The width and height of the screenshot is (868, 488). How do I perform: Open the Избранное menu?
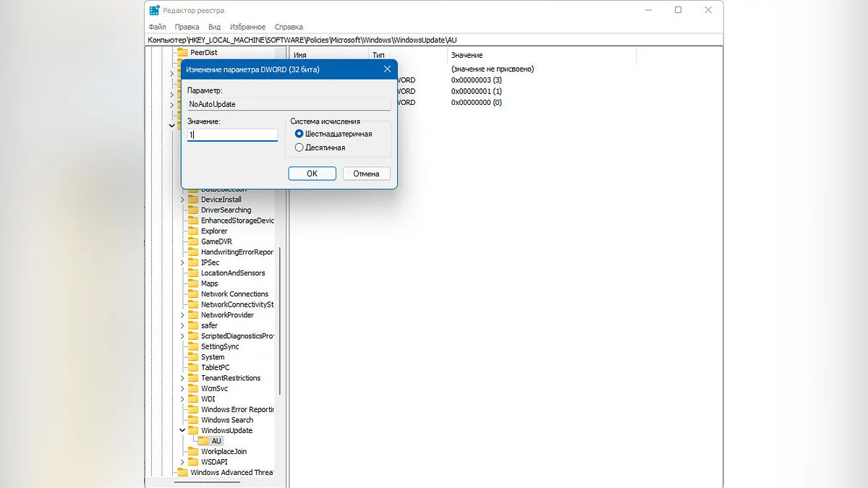[247, 27]
